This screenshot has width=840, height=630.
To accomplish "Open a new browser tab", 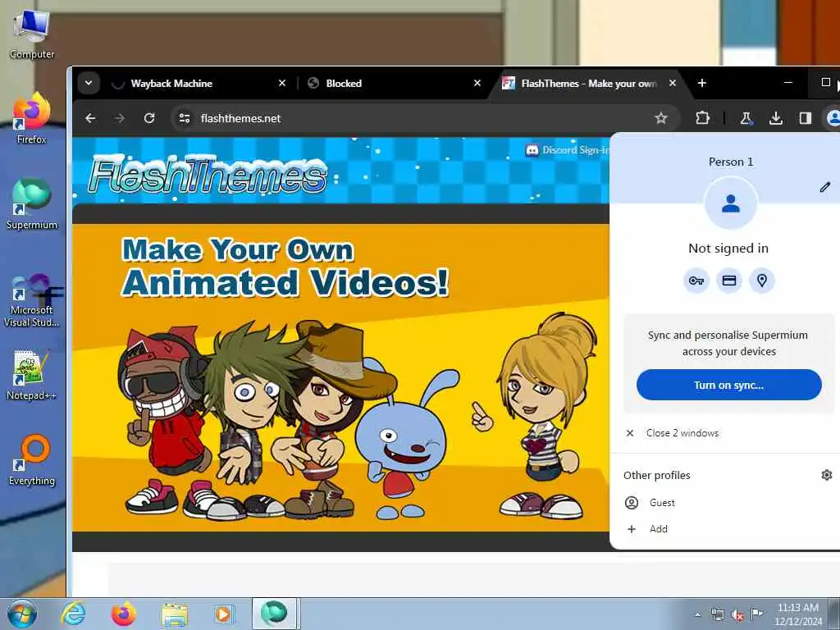I will point(702,83).
